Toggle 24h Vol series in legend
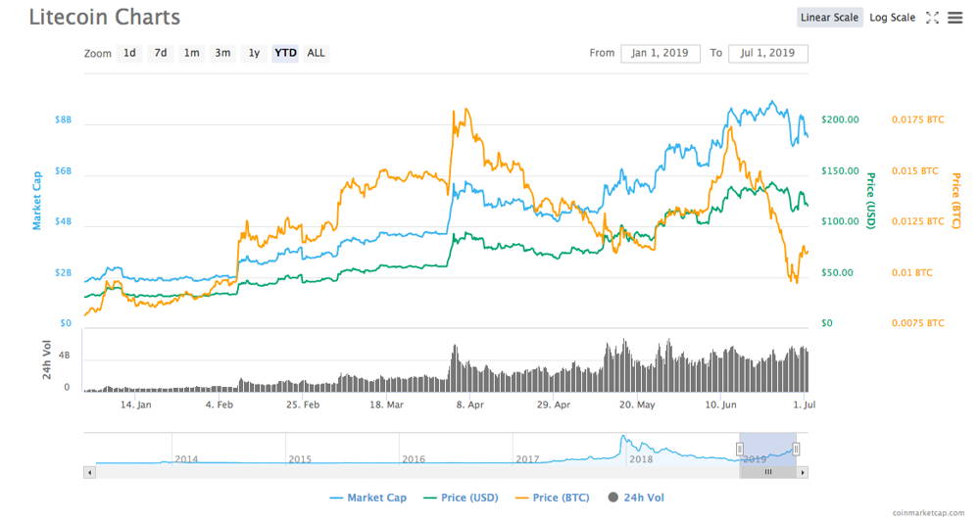Viewport: 980px width, 524px height. click(x=636, y=498)
